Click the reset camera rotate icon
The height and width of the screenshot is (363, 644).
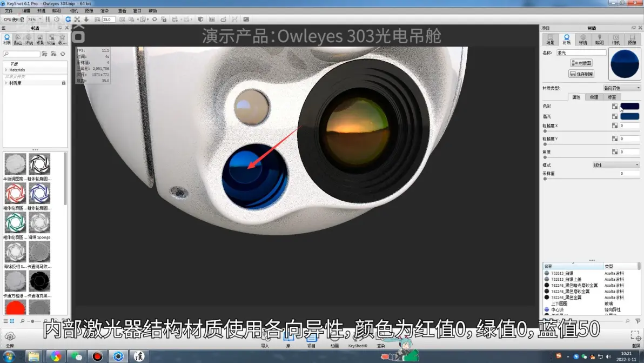[155, 19]
